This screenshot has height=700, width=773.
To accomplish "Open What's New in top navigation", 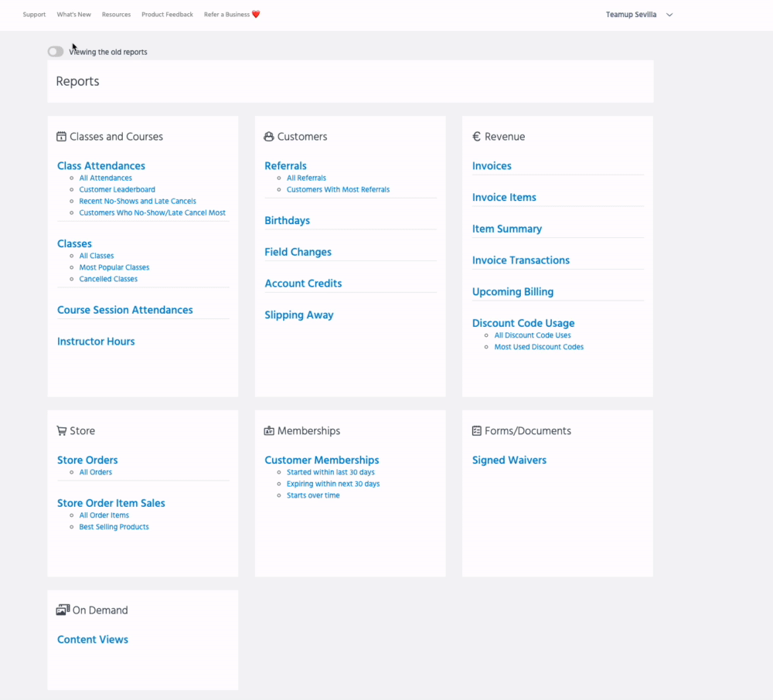I will tap(73, 15).
